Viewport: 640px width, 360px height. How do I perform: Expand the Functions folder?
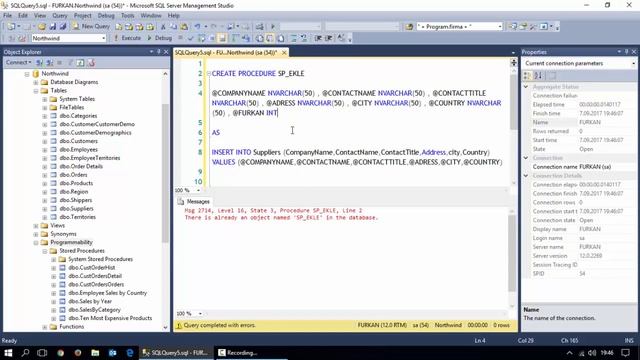45,327
